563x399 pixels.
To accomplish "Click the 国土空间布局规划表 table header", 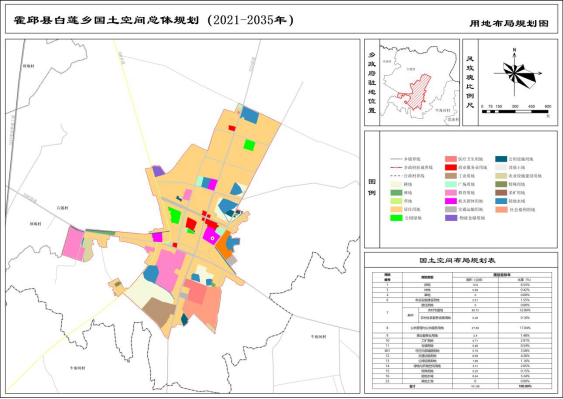I will (x=457, y=260).
